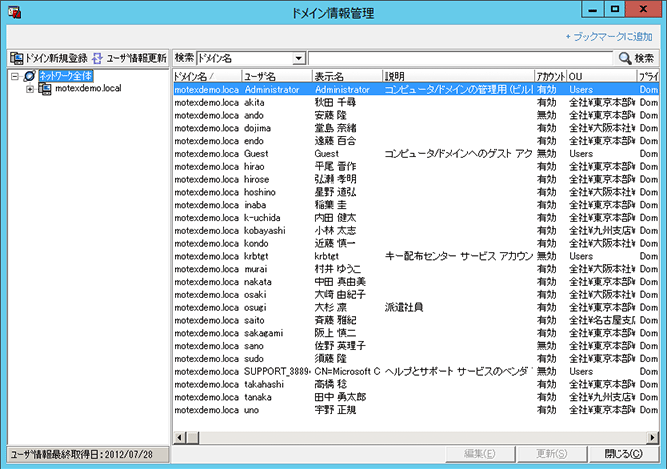667x469 pixels.
Task: Select the osaki user row
Action: click(416, 294)
